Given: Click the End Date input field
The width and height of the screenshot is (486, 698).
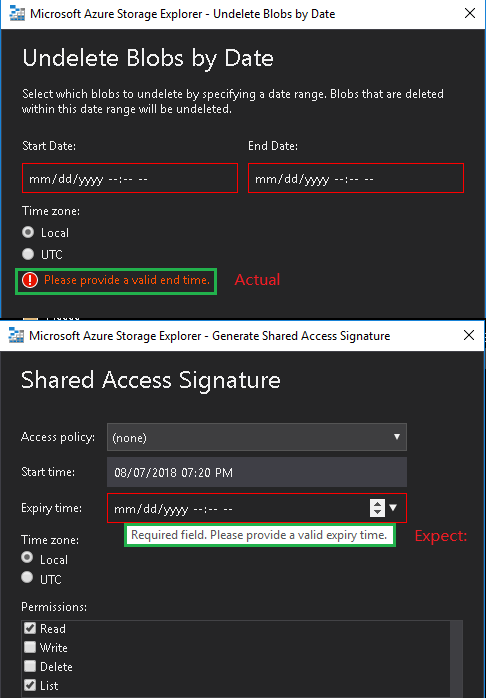Looking at the screenshot, I should click(356, 178).
